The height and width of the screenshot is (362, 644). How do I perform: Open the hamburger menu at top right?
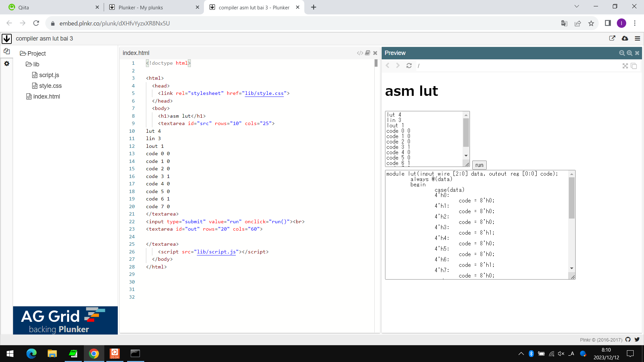click(638, 39)
